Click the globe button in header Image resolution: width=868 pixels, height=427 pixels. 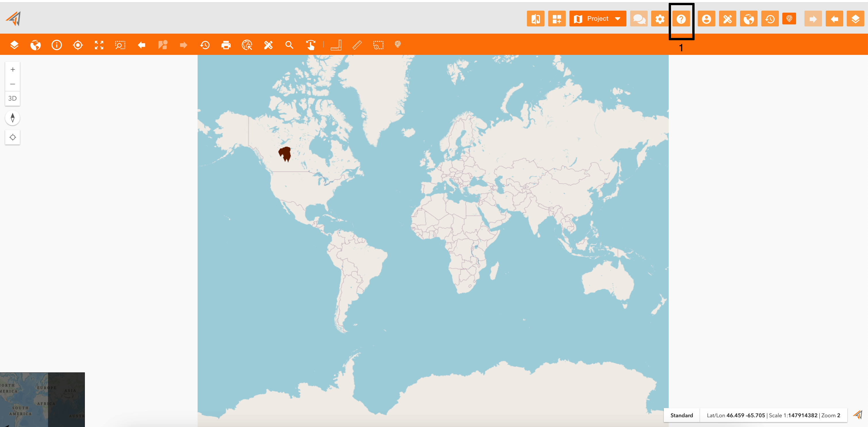[x=749, y=19]
